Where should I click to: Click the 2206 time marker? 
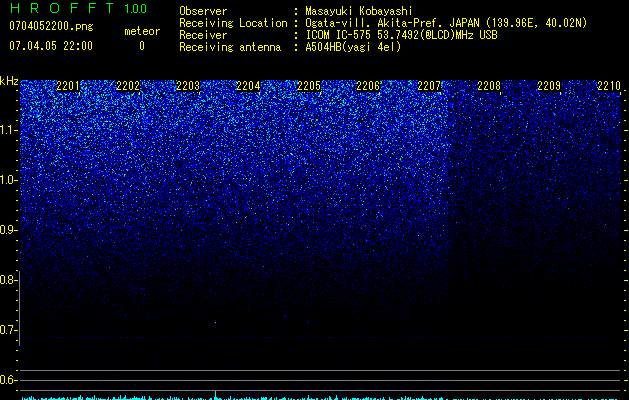click(368, 86)
